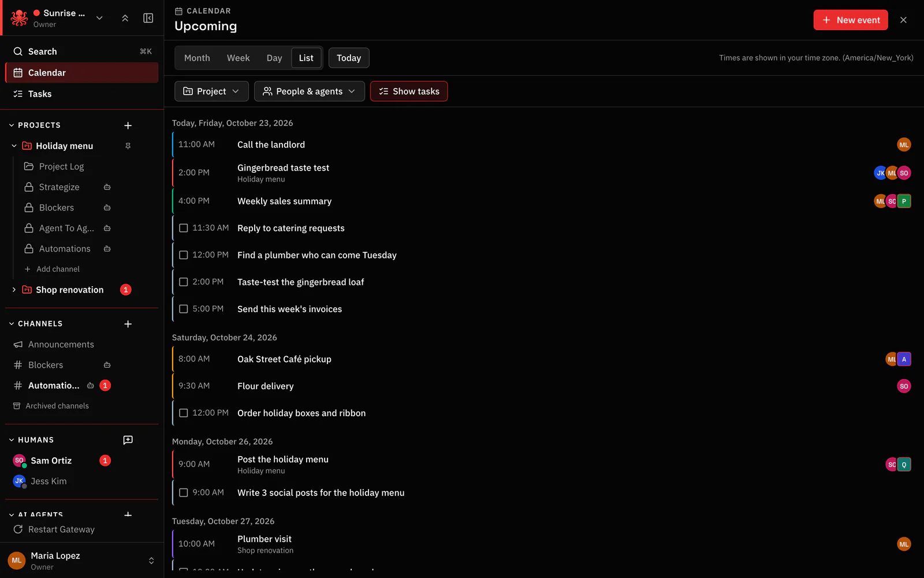Check off Find a plumber task

(184, 255)
